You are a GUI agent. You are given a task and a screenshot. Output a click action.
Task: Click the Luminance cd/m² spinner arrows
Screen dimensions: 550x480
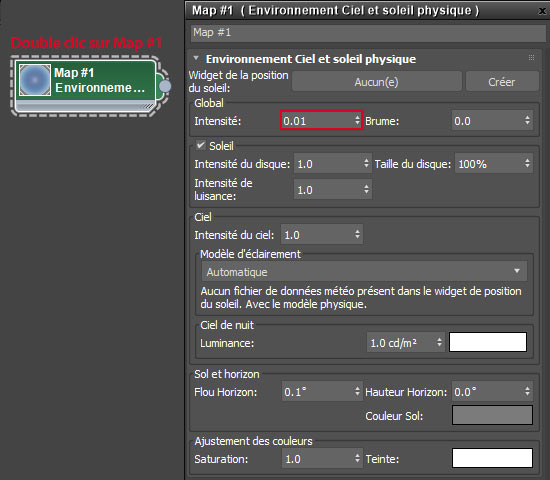tap(439, 342)
